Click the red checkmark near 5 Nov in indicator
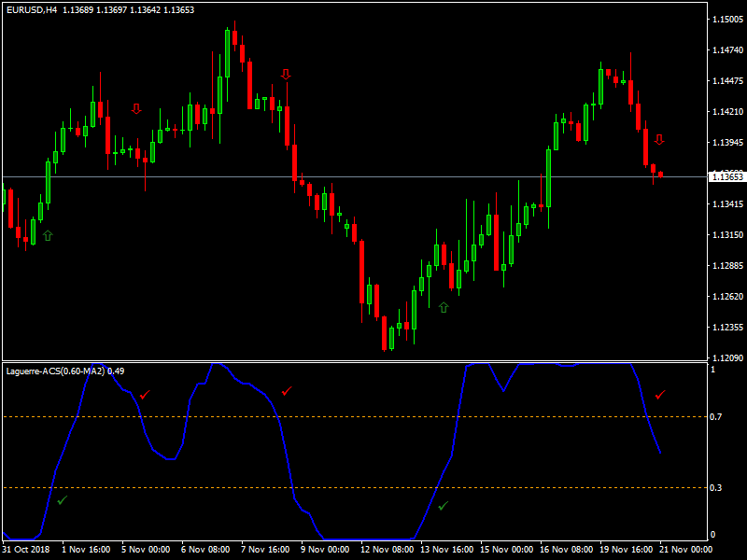This screenshot has width=747, height=560. (x=145, y=394)
